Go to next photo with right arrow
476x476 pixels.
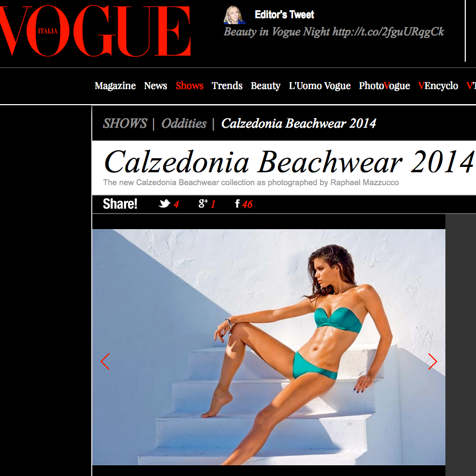point(433,361)
